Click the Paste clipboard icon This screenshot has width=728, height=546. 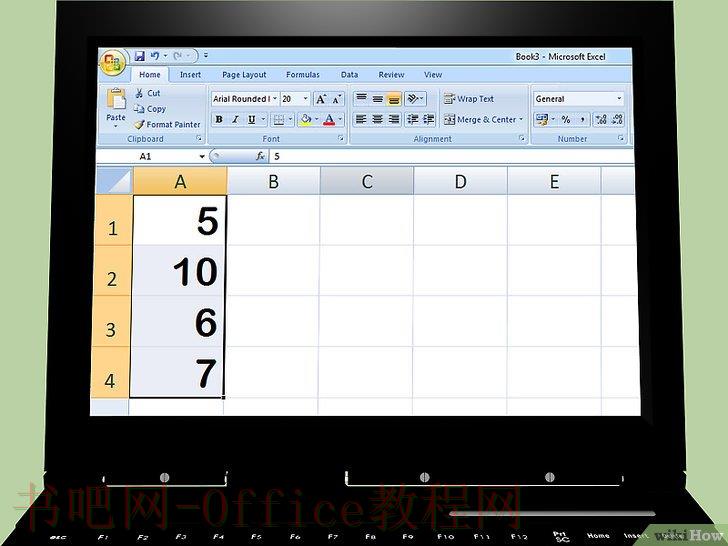click(x=116, y=99)
